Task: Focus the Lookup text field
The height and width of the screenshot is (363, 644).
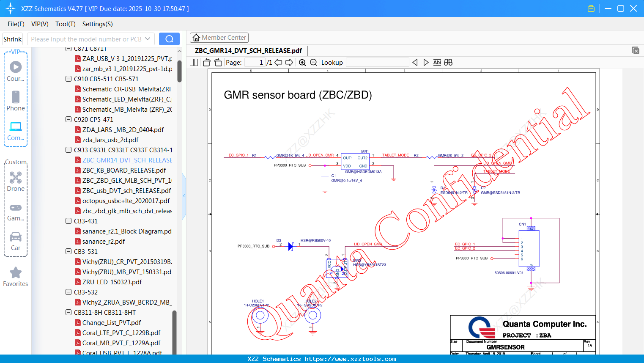Action: coord(377,62)
